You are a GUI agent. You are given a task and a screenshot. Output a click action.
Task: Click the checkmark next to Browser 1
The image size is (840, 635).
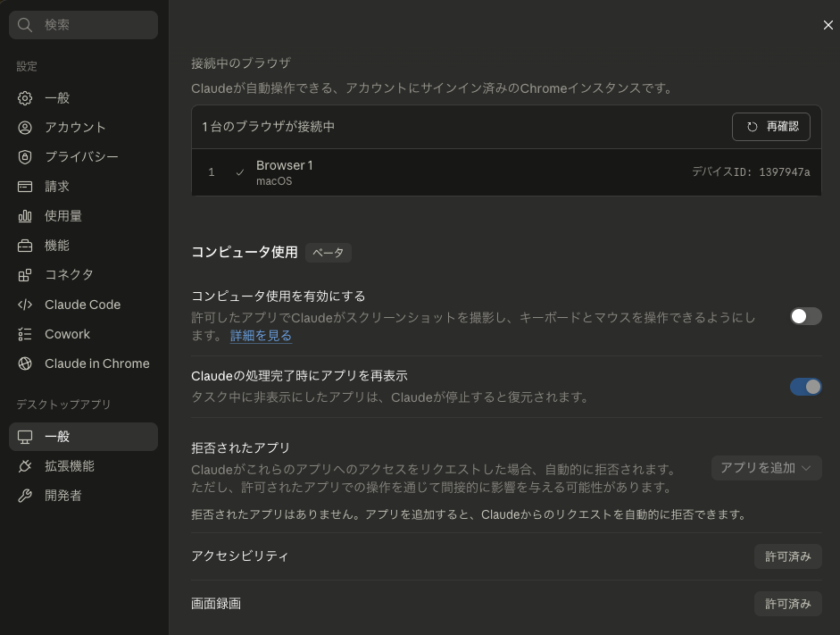(x=240, y=172)
